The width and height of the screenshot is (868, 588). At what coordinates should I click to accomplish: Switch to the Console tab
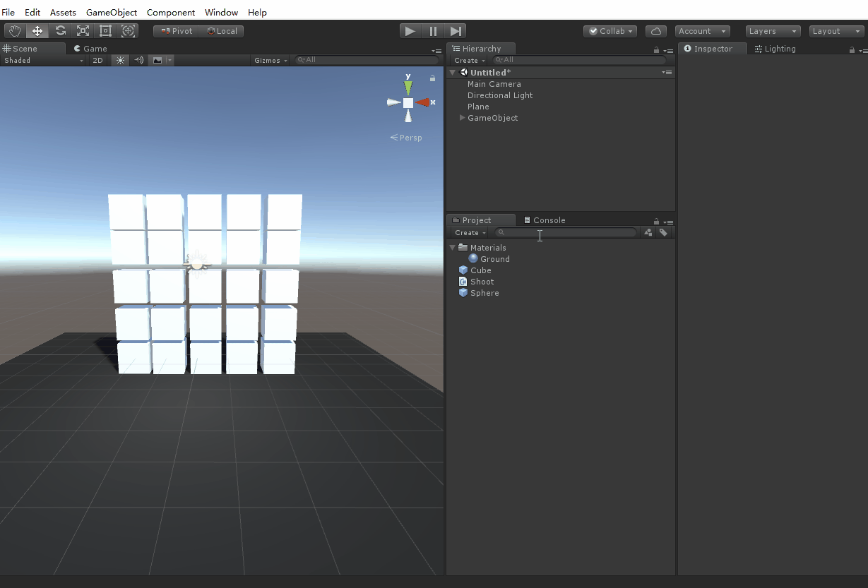point(544,220)
